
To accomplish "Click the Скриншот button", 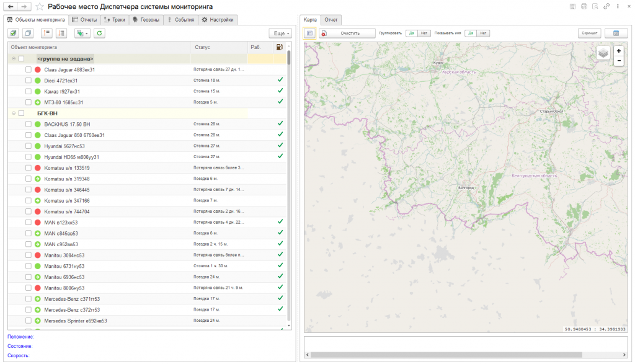I will (589, 33).
